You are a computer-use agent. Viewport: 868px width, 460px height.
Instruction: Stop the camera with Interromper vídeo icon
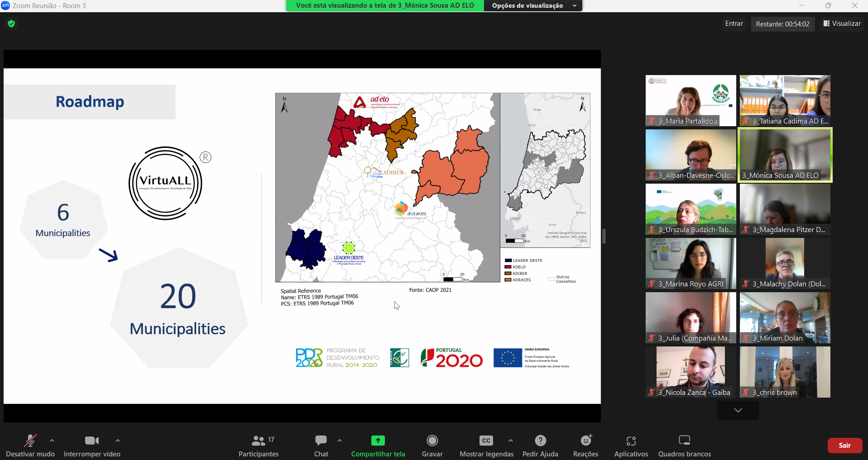click(x=92, y=441)
